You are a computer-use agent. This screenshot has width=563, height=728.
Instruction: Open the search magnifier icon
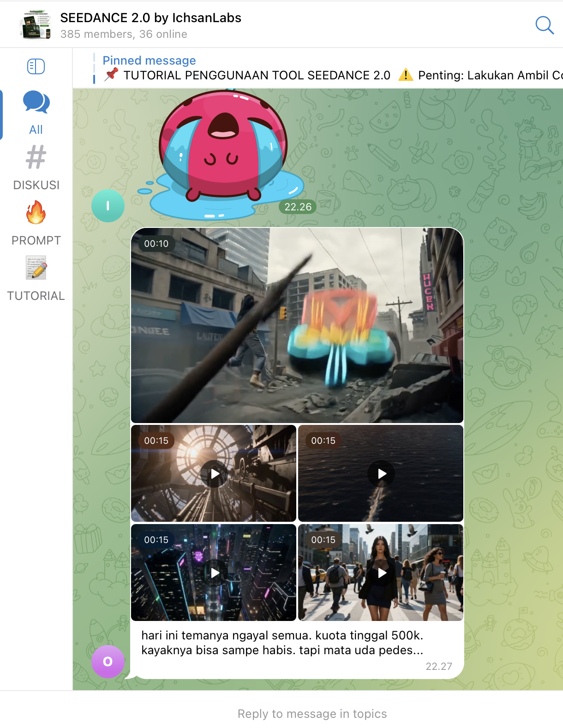pyautogui.click(x=544, y=25)
